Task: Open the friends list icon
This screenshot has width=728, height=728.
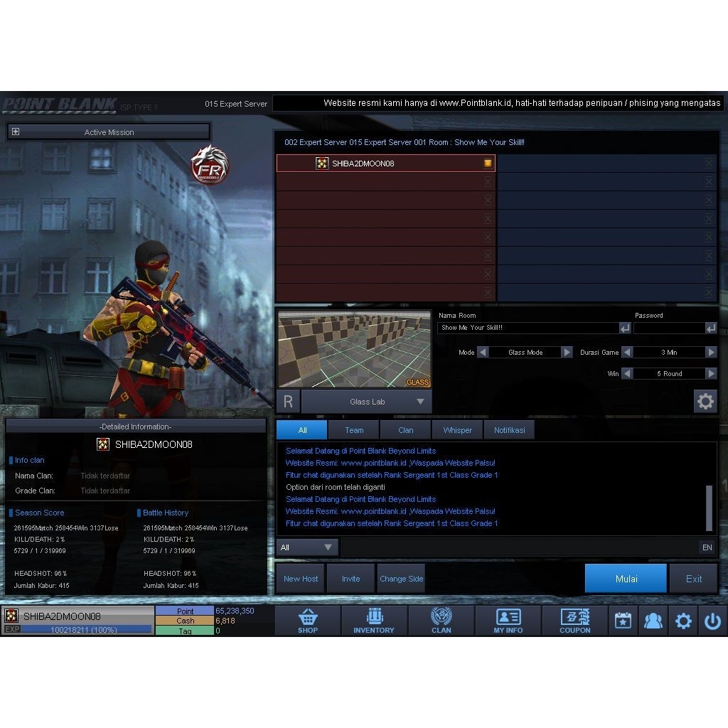Action: pos(653,621)
